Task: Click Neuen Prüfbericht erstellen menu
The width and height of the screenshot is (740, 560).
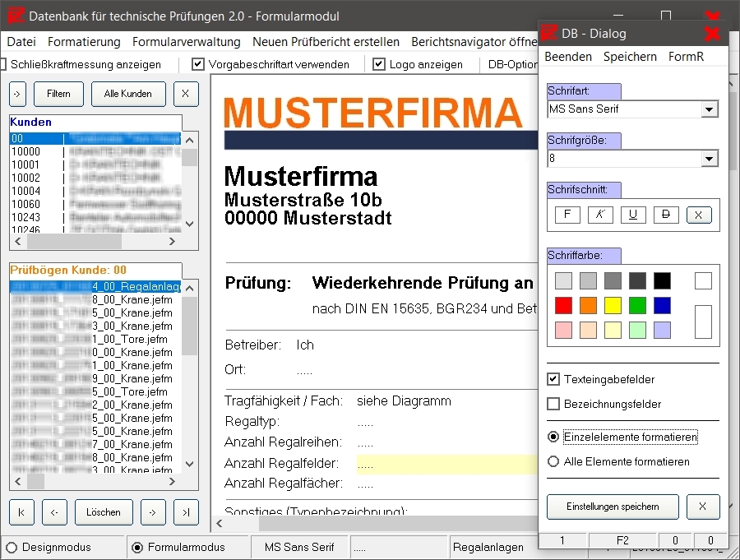Action: click(326, 42)
